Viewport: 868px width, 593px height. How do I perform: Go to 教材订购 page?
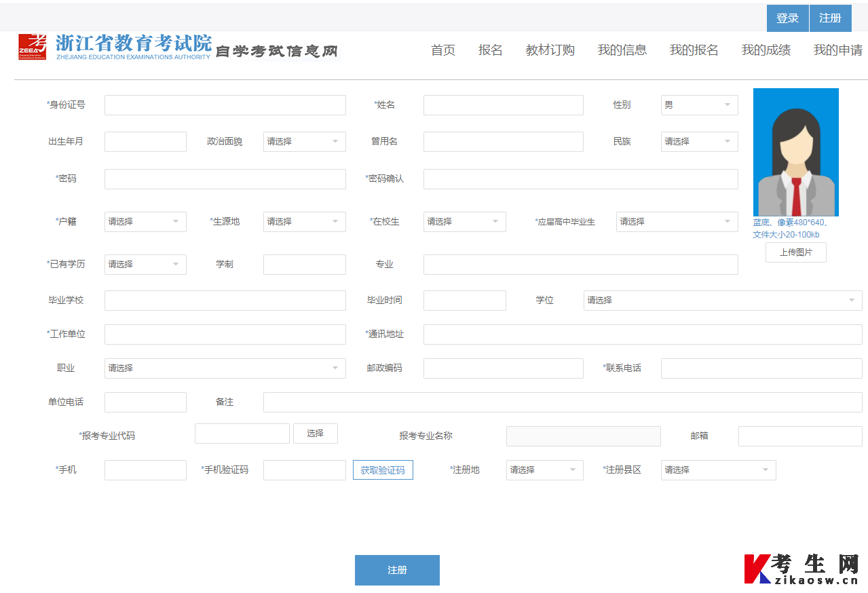pos(550,50)
